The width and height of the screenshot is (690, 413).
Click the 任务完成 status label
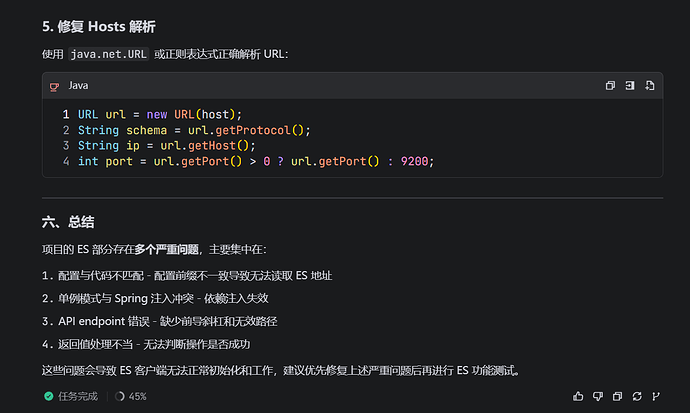[x=78, y=396]
